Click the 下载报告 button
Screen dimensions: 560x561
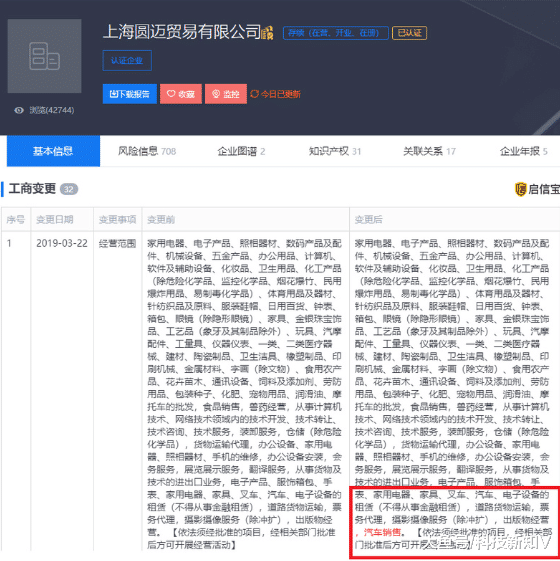pos(130,94)
